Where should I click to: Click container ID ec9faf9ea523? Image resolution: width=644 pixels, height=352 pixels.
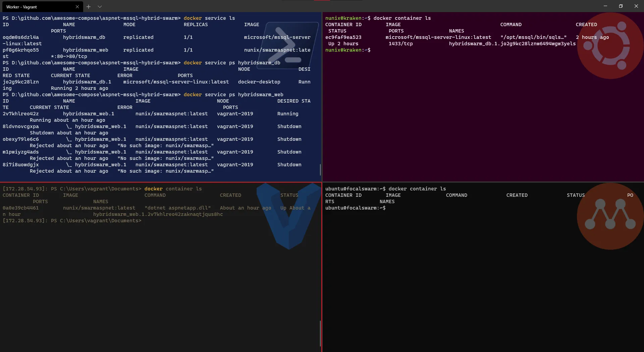343,37
